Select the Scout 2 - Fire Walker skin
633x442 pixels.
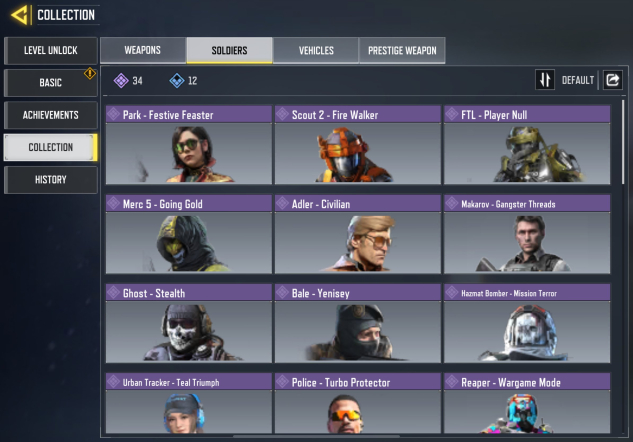(x=358, y=145)
